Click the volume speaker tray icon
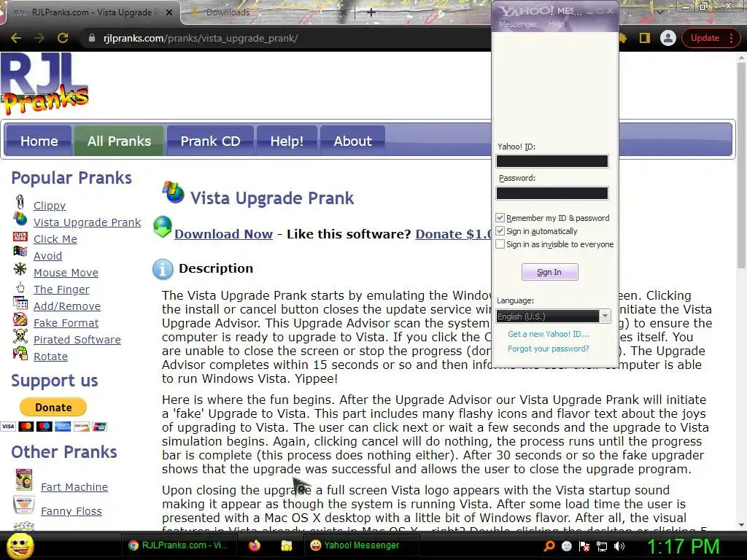This screenshot has width=747, height=560. tap(619, 546)
